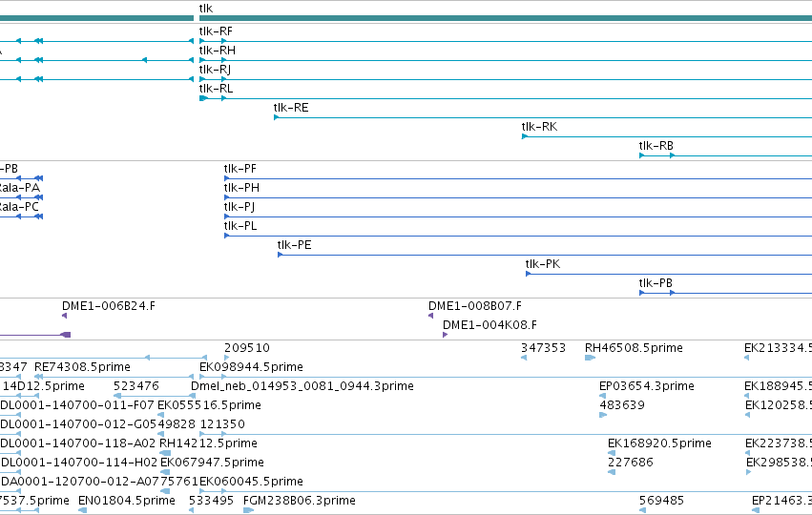Image resolution: width=812 pixels, height=515 pixels.
Task: Click the DME1-006B24.F feature label
Action: 109,306
